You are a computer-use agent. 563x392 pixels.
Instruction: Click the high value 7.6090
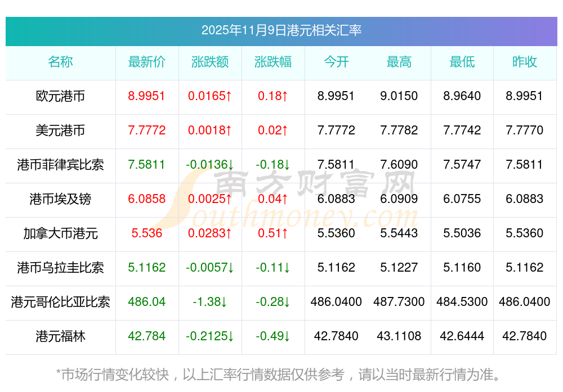point(399,165)
